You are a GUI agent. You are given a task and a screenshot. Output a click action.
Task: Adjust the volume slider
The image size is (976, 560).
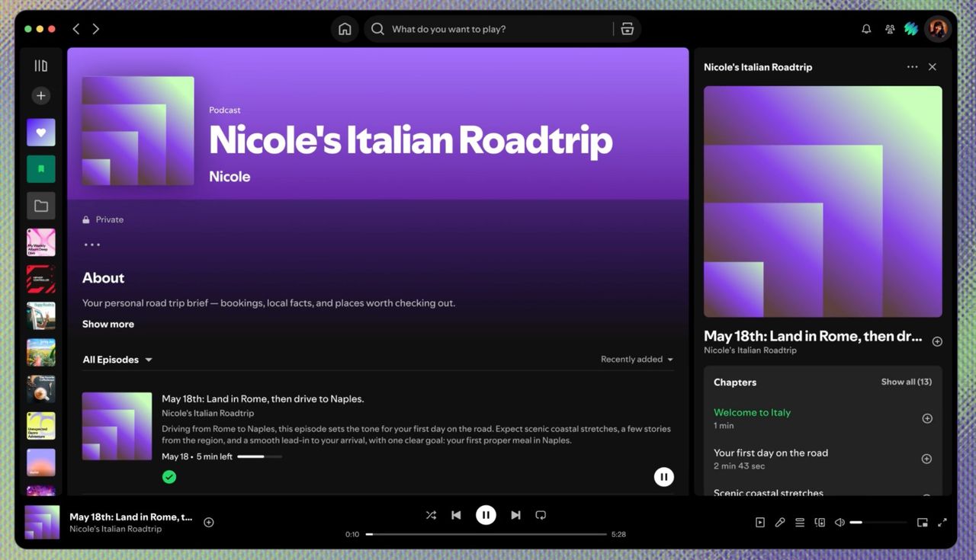click(878, 523)
